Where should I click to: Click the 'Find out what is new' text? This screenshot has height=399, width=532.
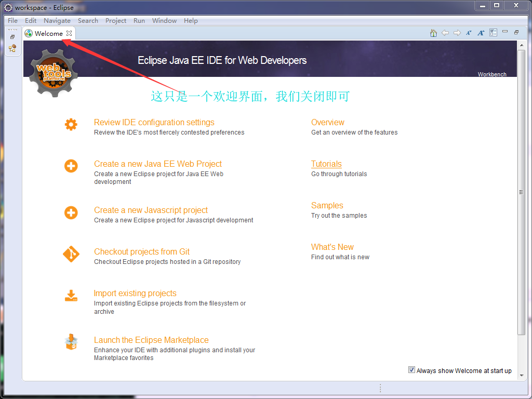(x=340, y=257)
